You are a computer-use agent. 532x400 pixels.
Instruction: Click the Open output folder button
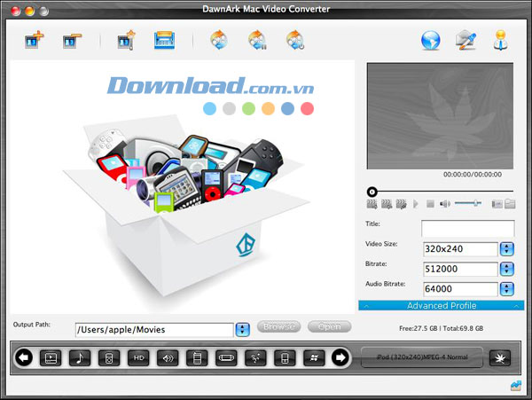329,326
